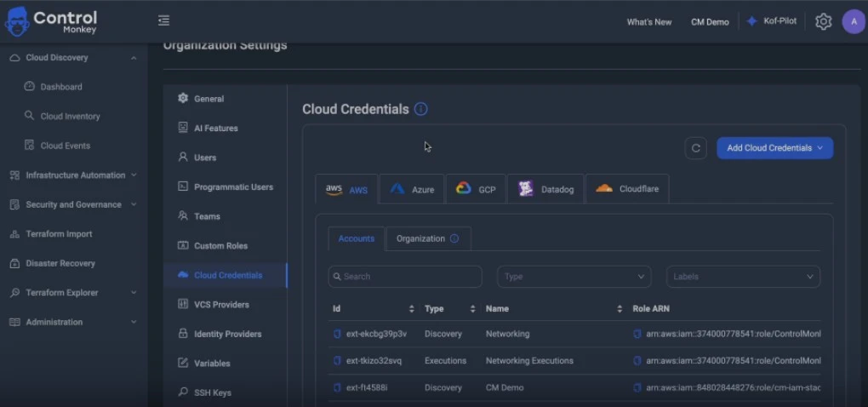Viewport: 868px width, 407px height.
Task: Click the Role ARN column header
Action: pyautogui.click(x=651, y=309)
